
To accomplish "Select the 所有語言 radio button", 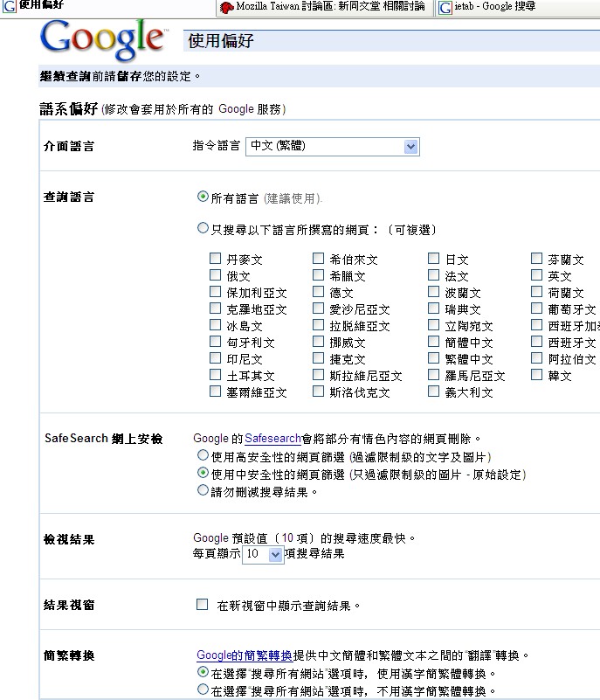I will (203, 198).
